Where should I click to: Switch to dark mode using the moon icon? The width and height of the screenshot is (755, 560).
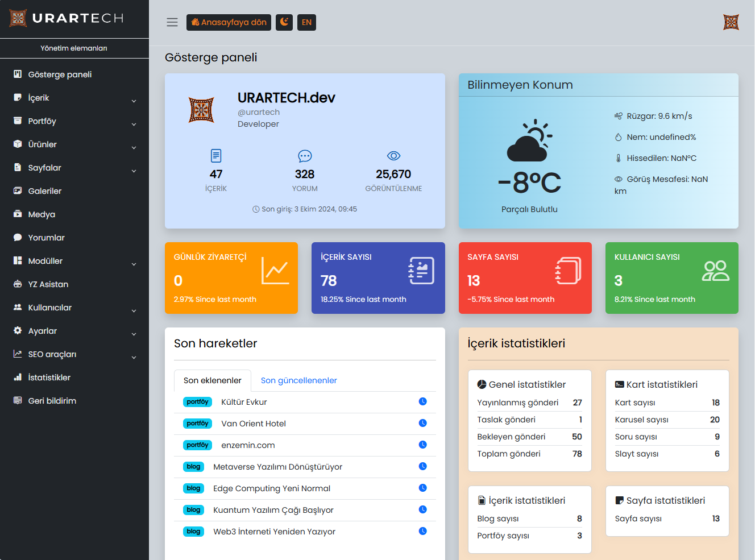coord(284,22)
